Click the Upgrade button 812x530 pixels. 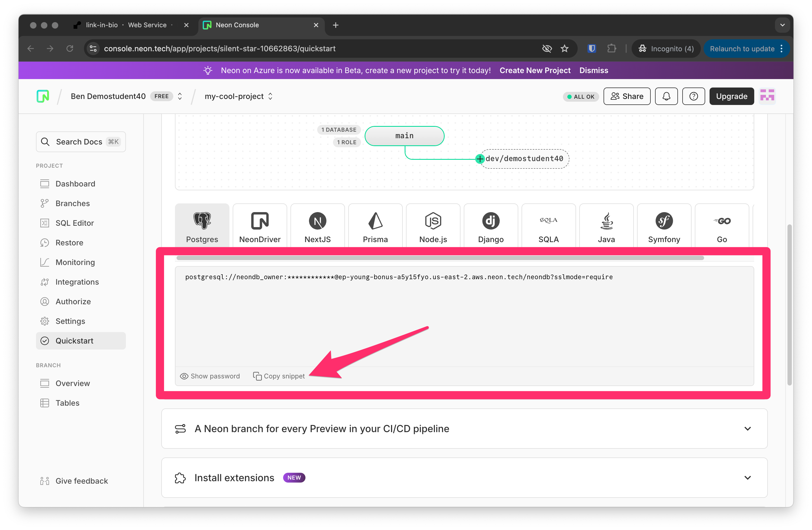732,96
